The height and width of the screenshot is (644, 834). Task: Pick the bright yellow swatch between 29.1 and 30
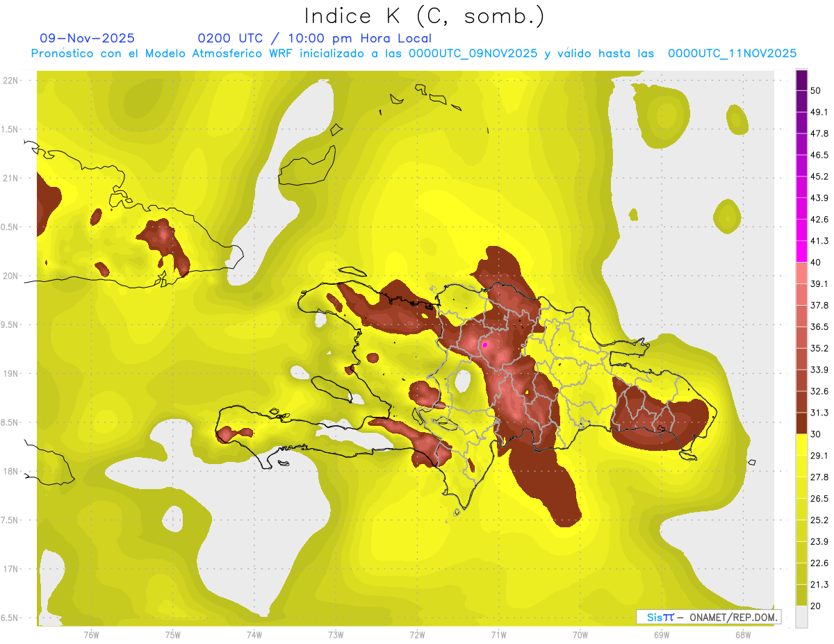[x=801, y=445]
